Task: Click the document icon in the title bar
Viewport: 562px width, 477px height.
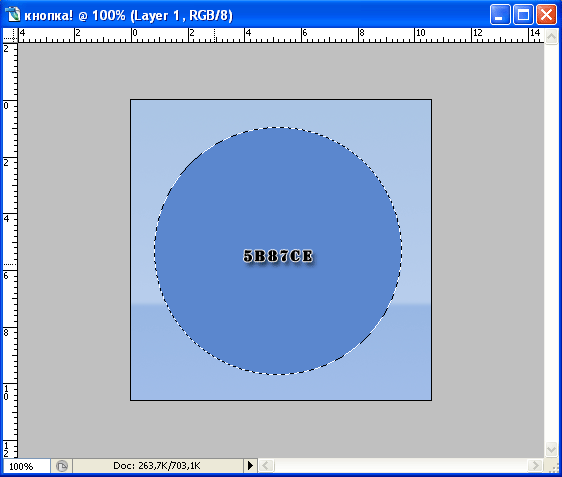Action: pos(13,15)
